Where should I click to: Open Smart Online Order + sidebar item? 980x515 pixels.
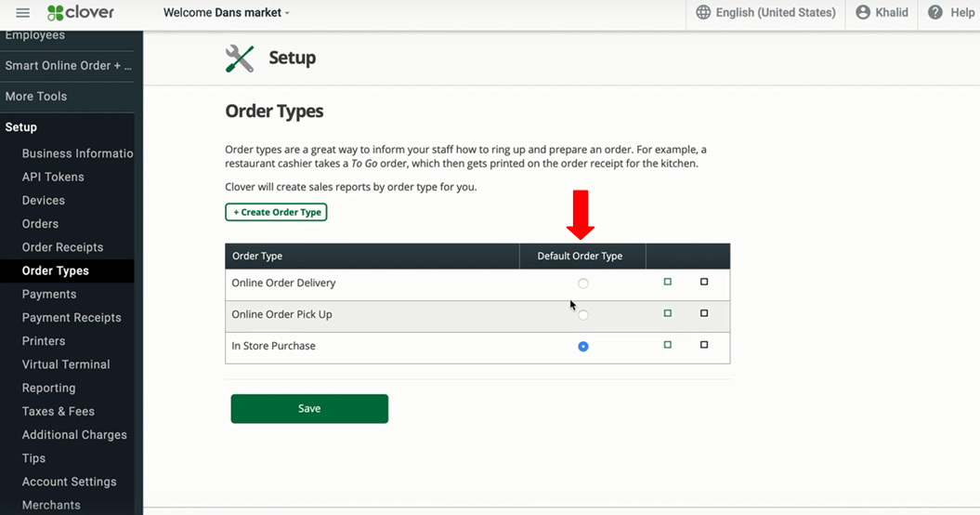[67, 66]
